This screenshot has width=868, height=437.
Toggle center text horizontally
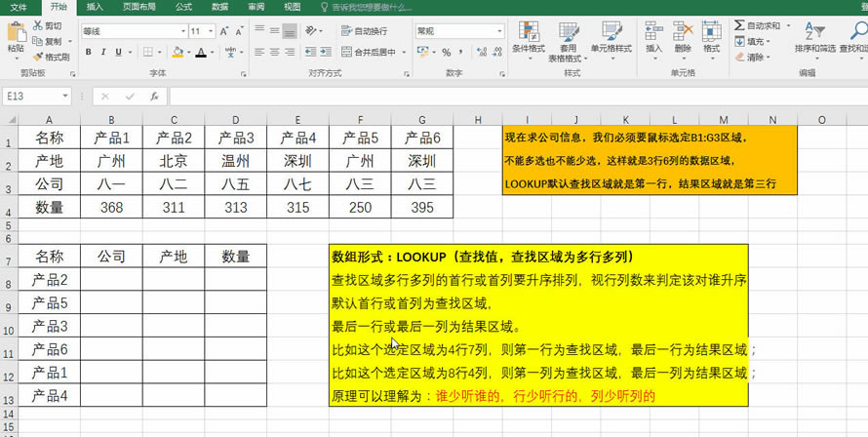[x=275, y=52]
